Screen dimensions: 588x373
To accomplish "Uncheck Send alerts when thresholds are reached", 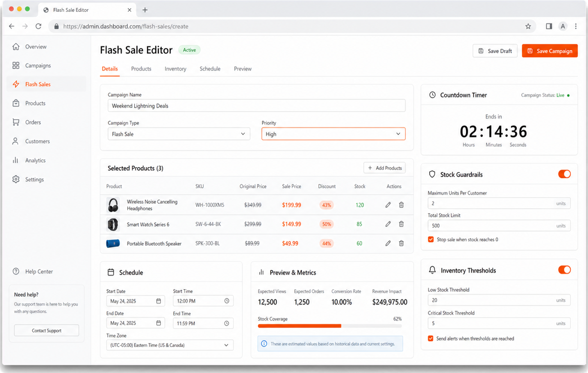I will tap(431, 339).
